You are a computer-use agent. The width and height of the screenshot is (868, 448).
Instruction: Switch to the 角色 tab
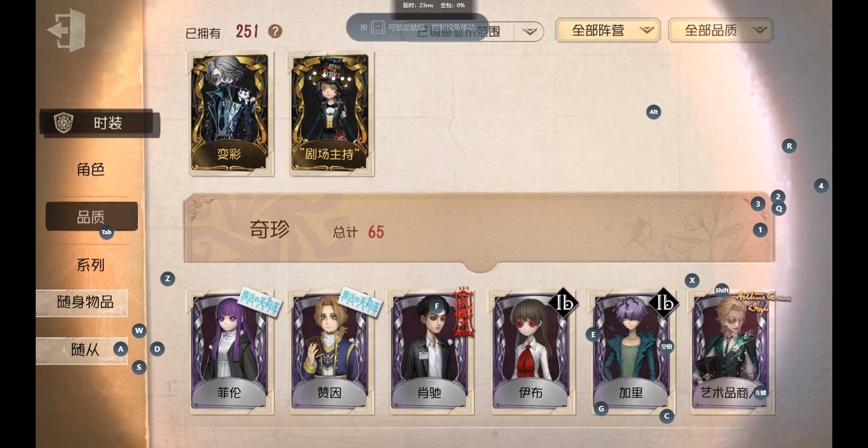(91, 170)
